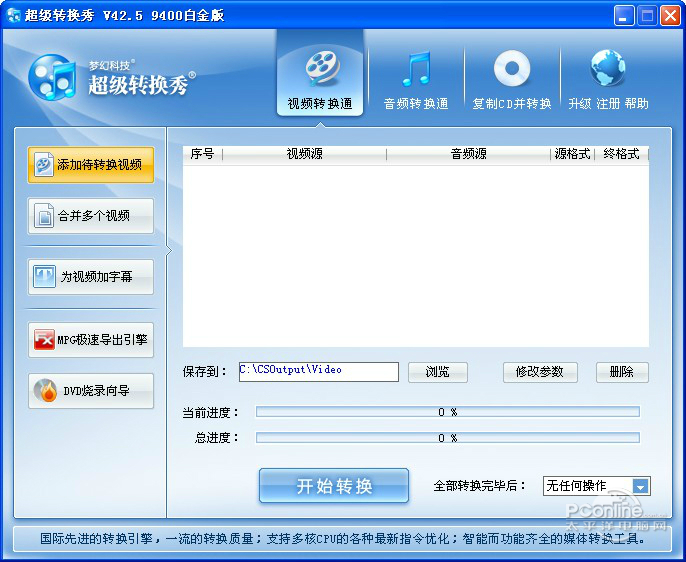686x562 pixels.
Task: Click the film reel icon above 视频转换通
Action: pyautogui.click(x=322, y=68)
